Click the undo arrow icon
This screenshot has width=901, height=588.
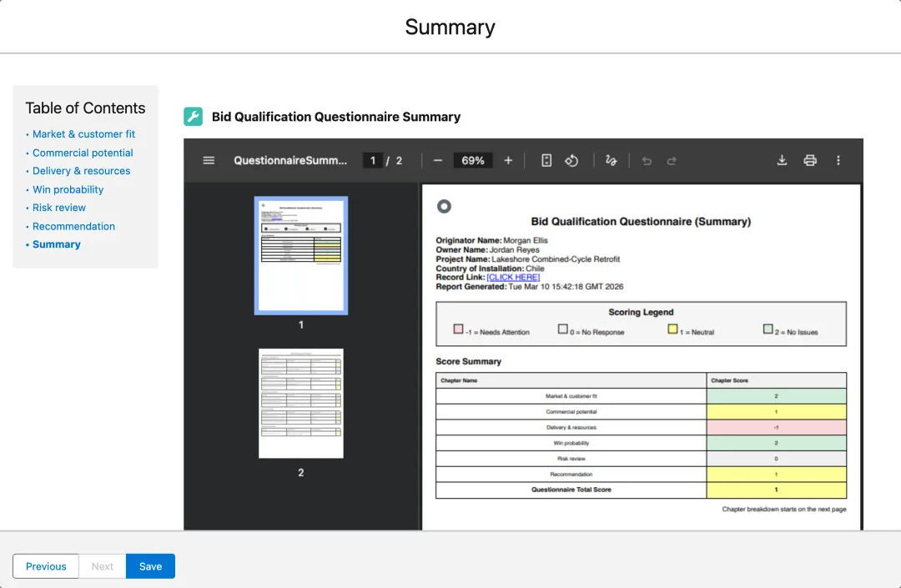pyautogui.click(x=647, y=161)
